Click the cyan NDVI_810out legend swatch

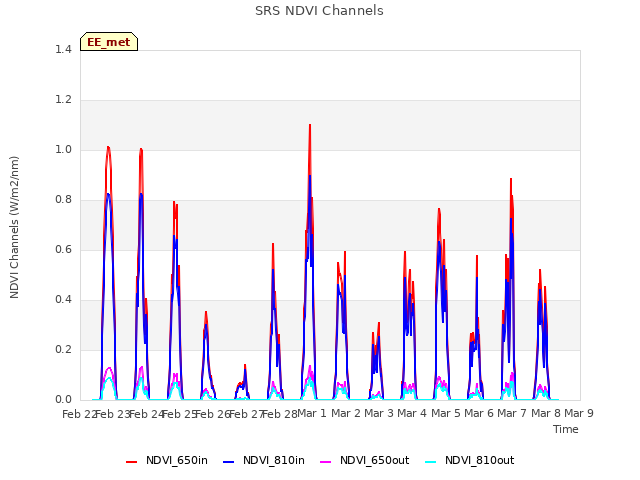[x=431, y=462]
